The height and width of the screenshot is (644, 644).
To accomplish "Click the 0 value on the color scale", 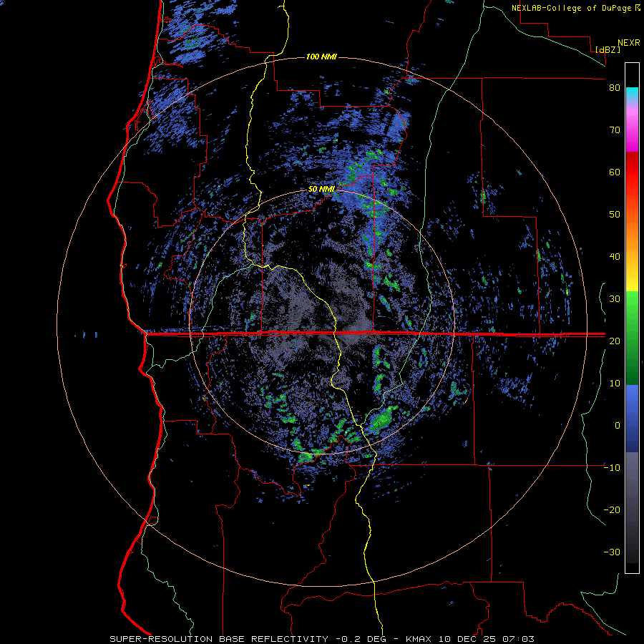I will click(x=618, y=426).
